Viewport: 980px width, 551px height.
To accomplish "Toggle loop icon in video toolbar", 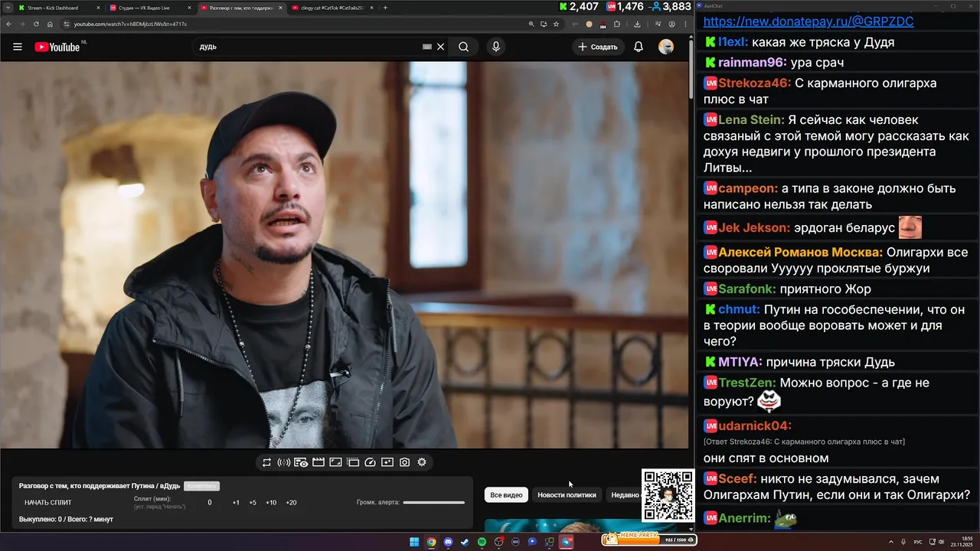I will point(266,462).
